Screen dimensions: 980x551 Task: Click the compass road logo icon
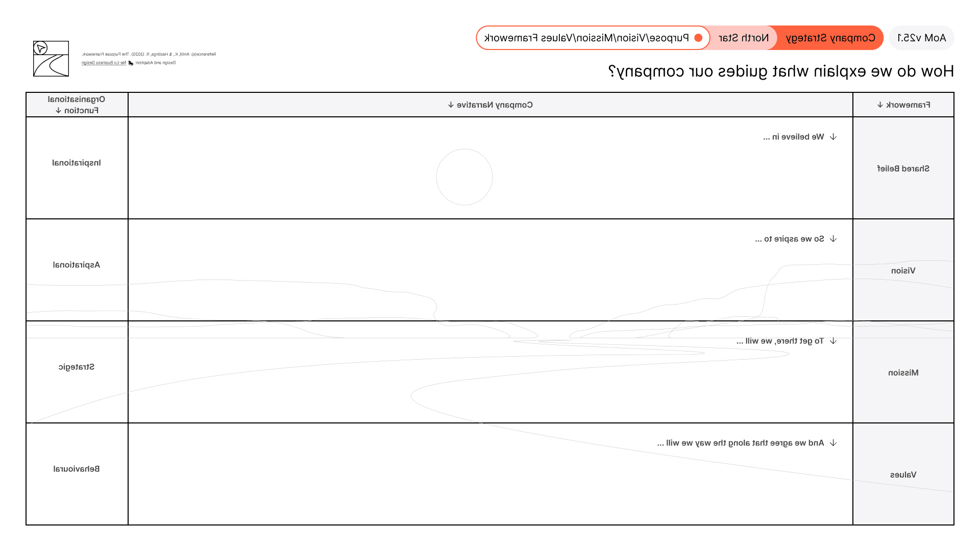pos(51,59)
